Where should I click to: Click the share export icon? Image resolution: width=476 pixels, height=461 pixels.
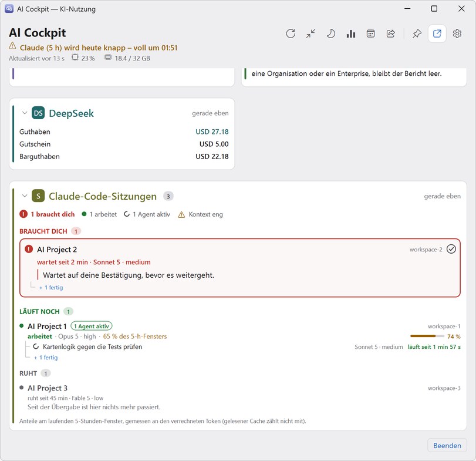click(x=391, y=33)
